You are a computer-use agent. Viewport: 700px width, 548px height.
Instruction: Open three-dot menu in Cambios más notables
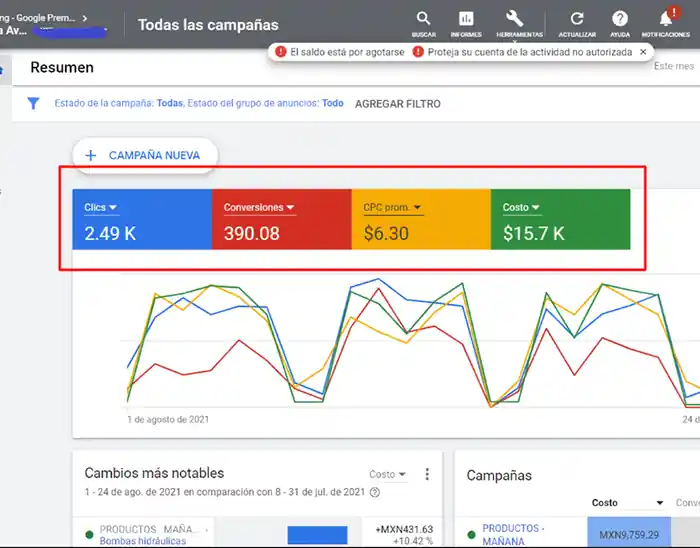coord(427,474)
